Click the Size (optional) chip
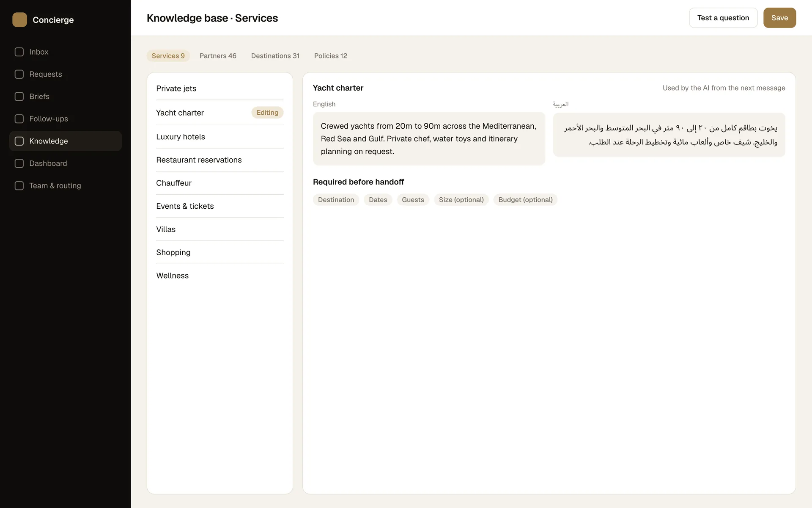The image size is (812, 508). pos(461,200)
